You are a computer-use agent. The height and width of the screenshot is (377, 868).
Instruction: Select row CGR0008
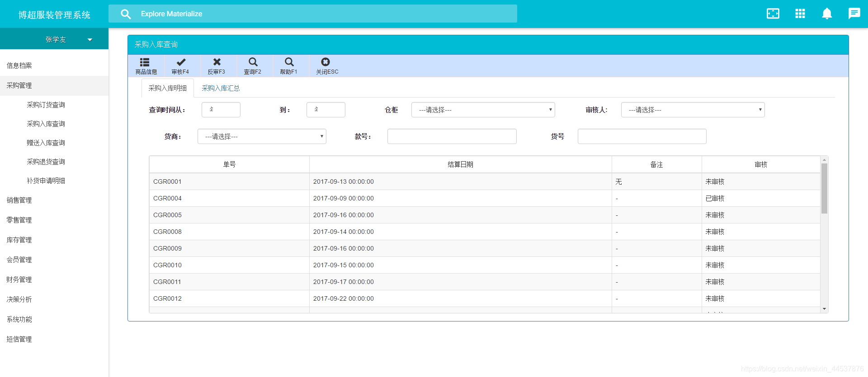coord(485,232)
